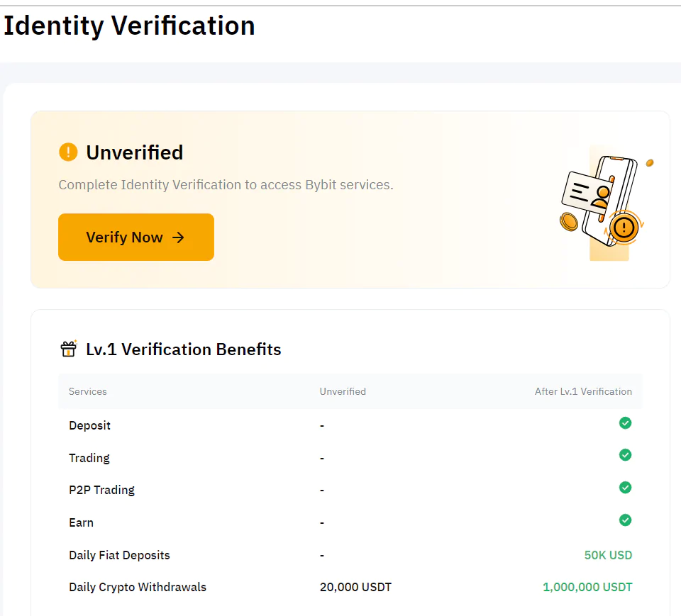Click the green checkmark in the Trading row
This screenshot has height=616, width=681.
625,455
